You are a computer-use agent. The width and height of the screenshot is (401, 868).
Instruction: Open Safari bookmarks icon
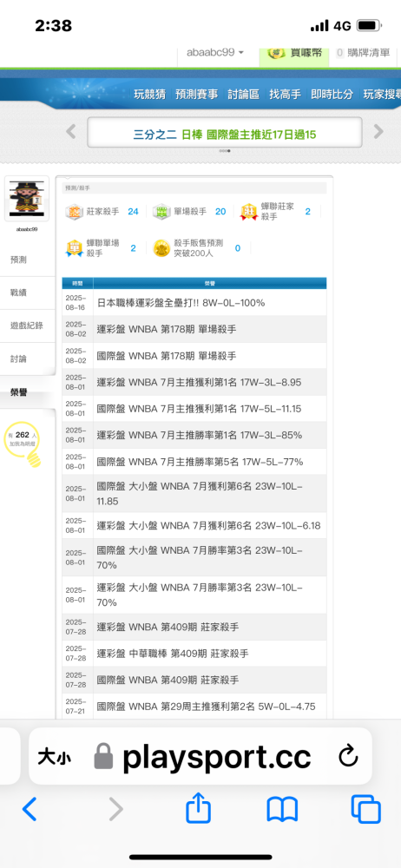(x=282, y=810)
